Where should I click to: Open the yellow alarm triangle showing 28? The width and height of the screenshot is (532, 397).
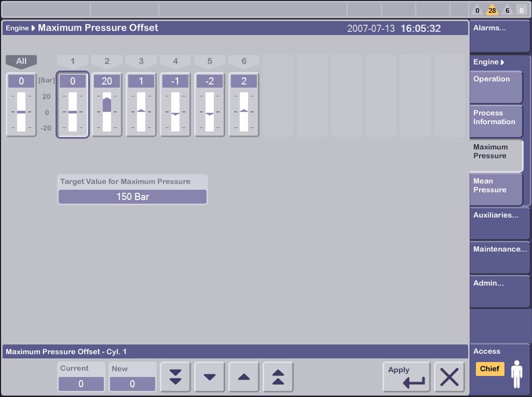492,10
